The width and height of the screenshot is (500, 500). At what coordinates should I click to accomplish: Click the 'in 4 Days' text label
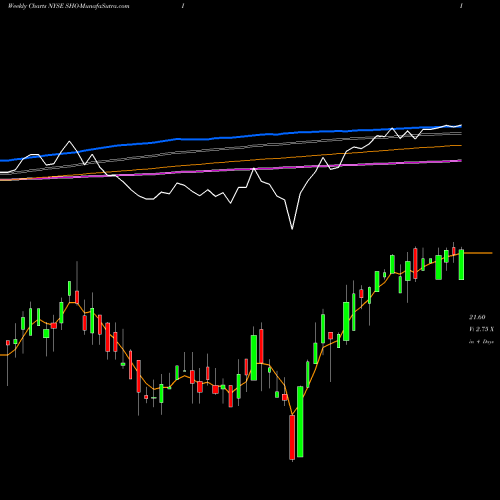click(481, 342)
